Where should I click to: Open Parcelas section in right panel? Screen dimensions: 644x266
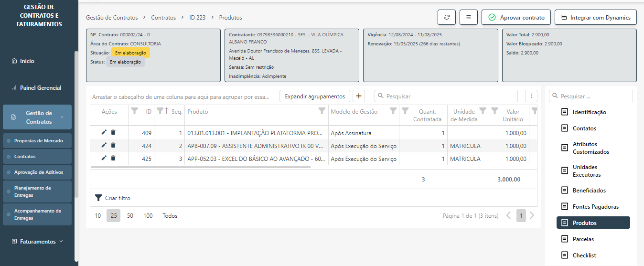click(583, 239)
